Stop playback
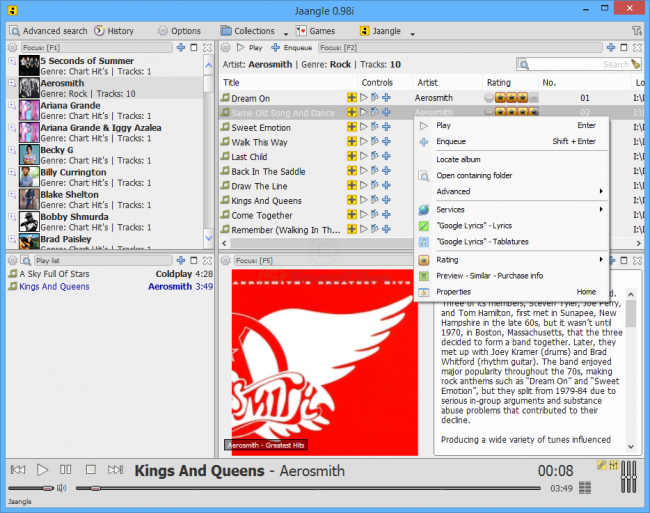The height and width of the screenshot is (513, 650). [90, 470]
